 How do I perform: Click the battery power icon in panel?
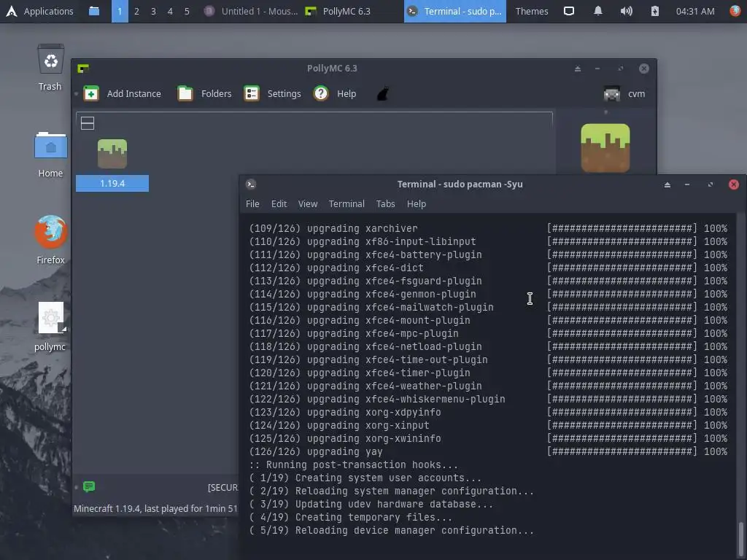(655, 11)
